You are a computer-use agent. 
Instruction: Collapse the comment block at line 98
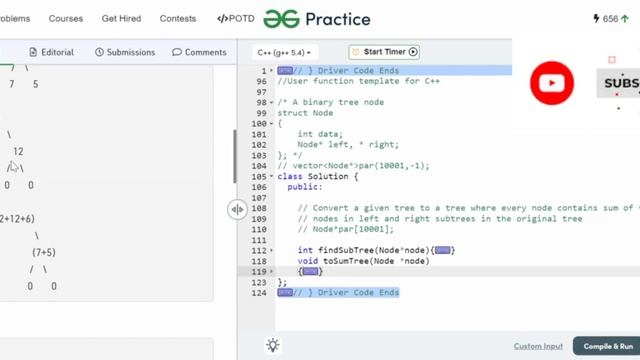[x=271, y=102]
